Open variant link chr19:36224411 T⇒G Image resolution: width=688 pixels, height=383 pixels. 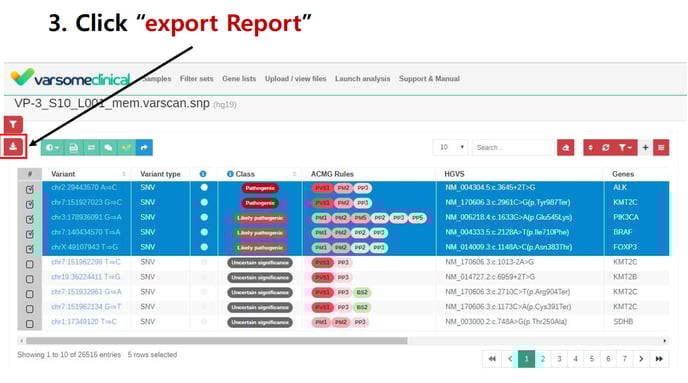[x=86, y=277]
